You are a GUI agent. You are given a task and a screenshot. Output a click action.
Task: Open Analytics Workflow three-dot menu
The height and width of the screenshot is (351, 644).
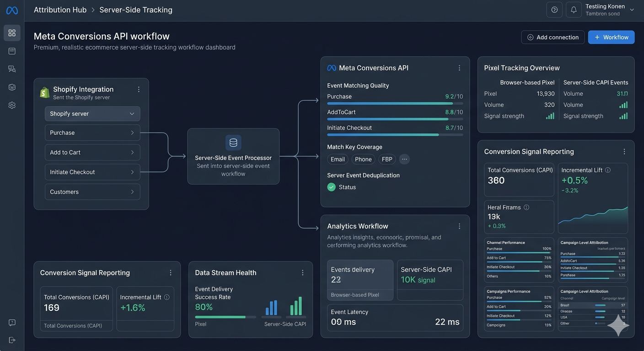click(x=459, y=226)
